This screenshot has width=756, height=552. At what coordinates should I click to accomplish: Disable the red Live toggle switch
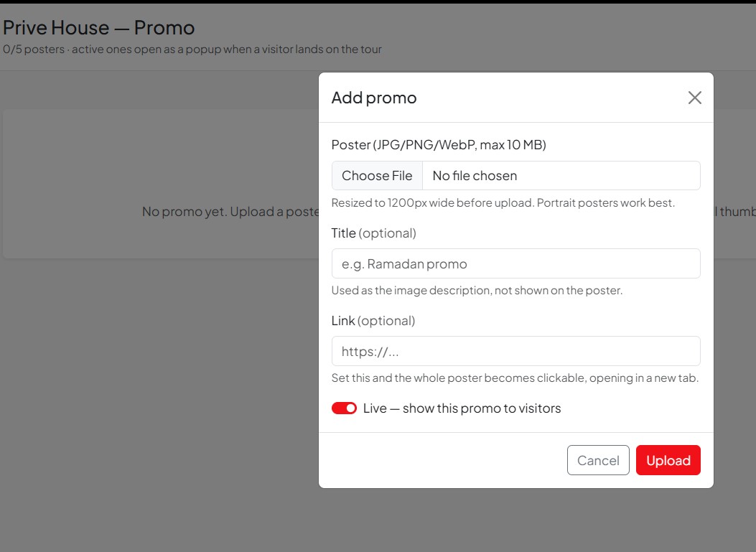[x=344, y=408]
